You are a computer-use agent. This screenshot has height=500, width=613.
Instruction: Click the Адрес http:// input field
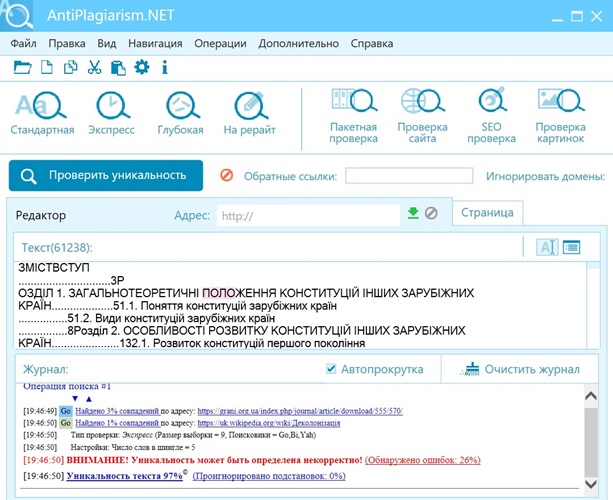tap(308, 215)
